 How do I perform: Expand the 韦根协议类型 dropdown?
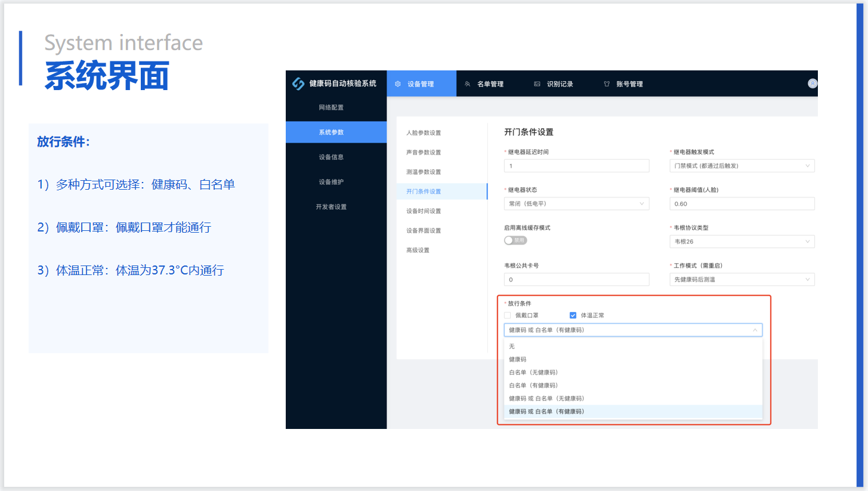(x=742, y=242)
